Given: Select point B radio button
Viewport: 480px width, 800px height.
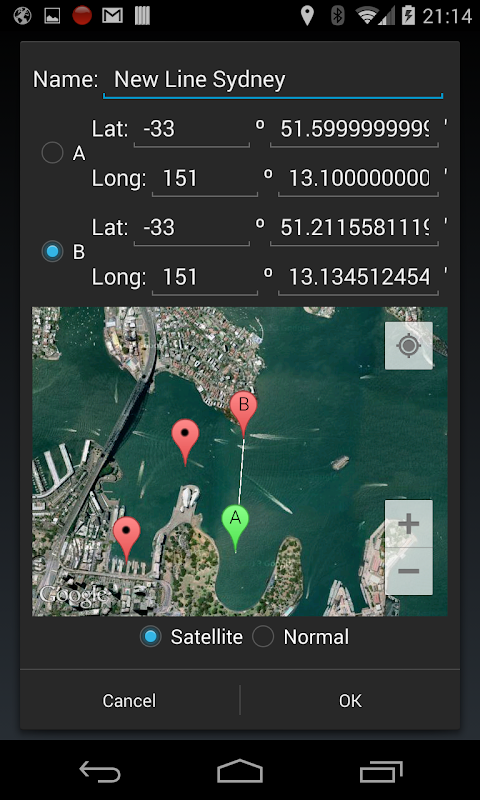Looking at the screenshot, I should tap(52, 252).
